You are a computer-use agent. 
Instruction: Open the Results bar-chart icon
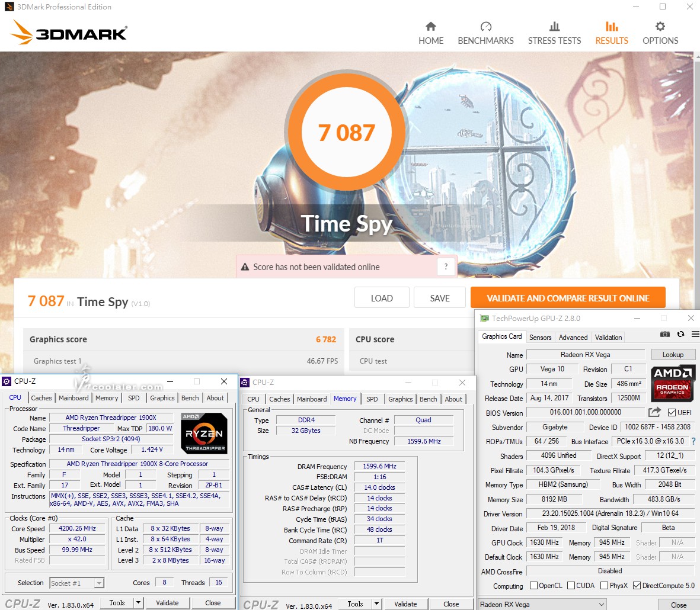(x=612, y=26)
